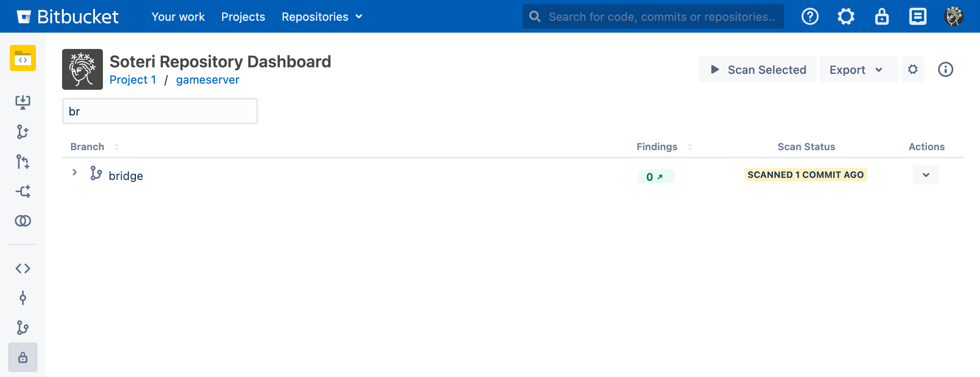Go to Your work menu item
The height and width of the screenshot is (377, 980).
click(x=178, y=17)
